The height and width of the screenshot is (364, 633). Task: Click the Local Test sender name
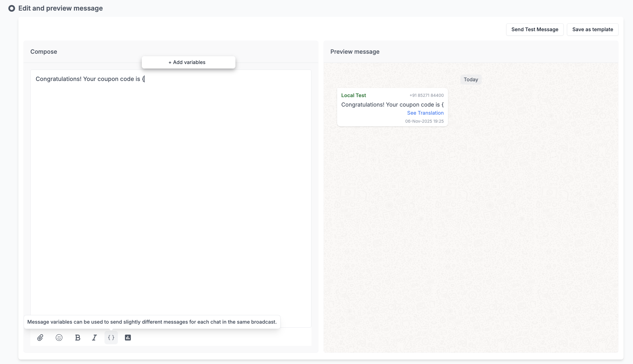pos(353,95)
